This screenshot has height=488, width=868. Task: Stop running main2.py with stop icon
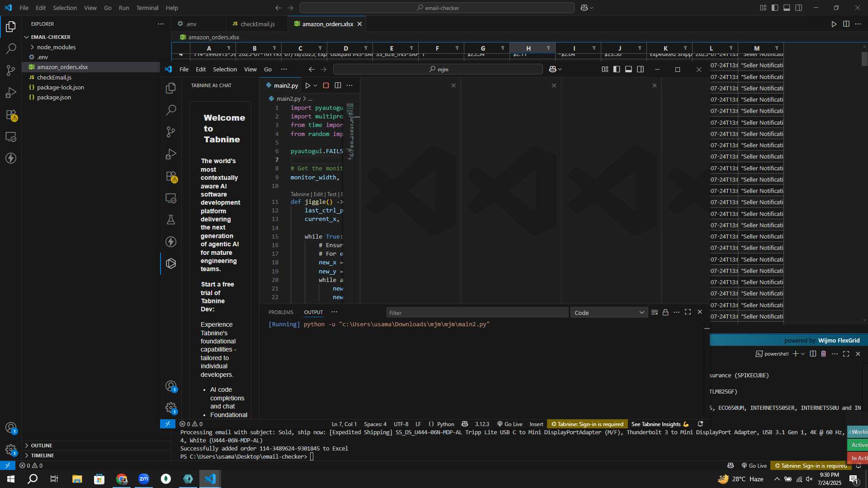pos(326,85)
